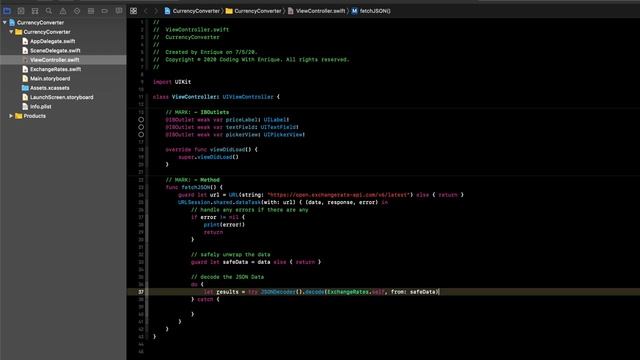Open Info.plist file
The height and width of the screenshot is (360, 640).
click(41, 107)
